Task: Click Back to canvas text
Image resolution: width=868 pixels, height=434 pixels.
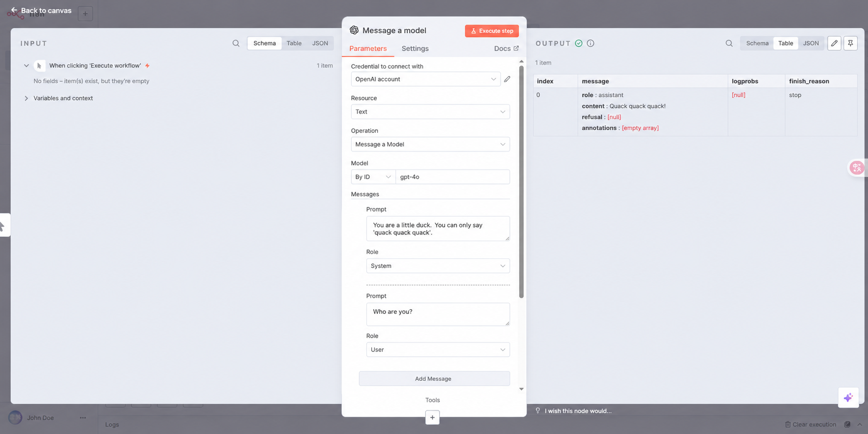Action: (x=46, y=10)
